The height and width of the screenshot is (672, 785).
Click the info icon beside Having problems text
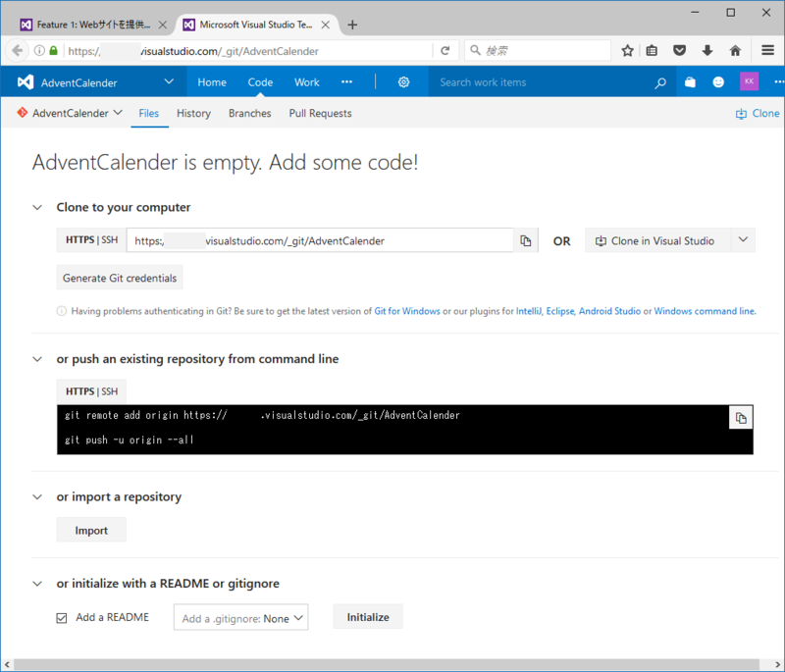[x=62, y=311]
